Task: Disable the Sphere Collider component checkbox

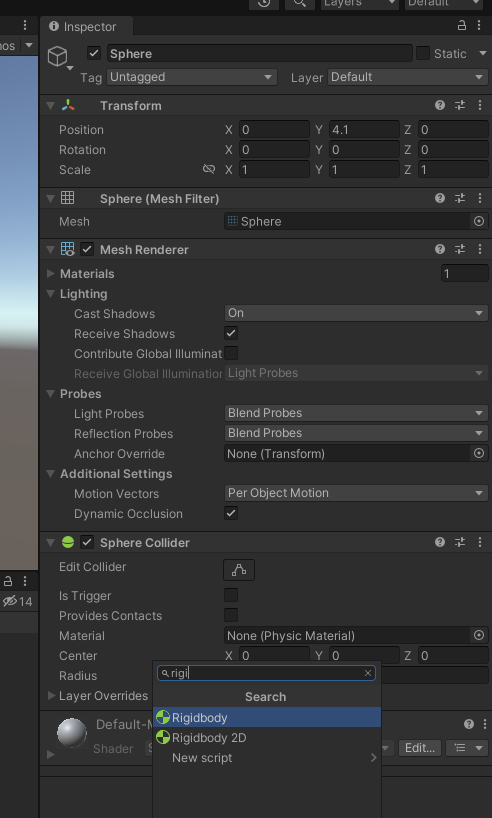Action: [87, 543]
